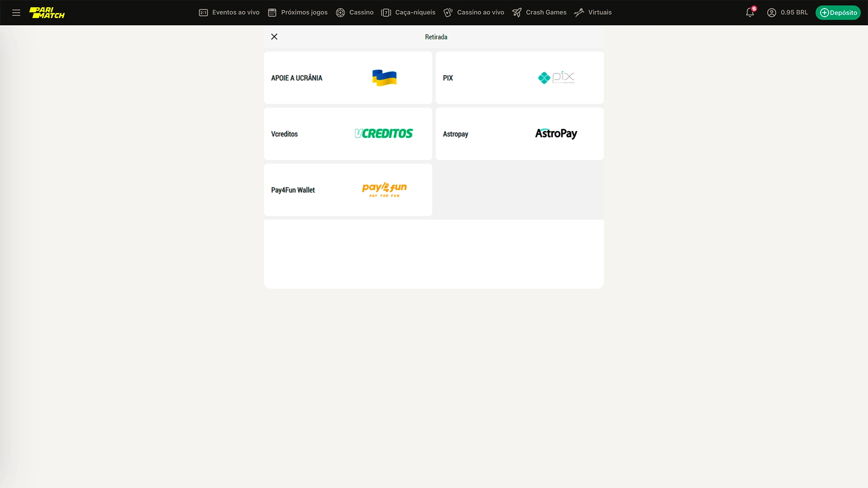This screenshot has width=868, height=488.
Task: Click the AstroPay logo
Action: point(556,134)
